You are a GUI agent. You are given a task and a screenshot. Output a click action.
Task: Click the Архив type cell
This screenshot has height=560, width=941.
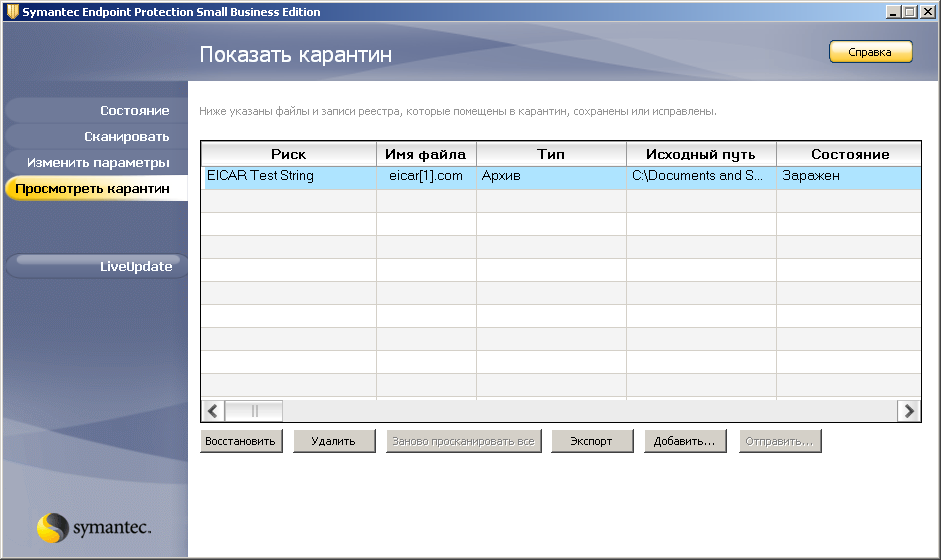click(x=551, y=178)
